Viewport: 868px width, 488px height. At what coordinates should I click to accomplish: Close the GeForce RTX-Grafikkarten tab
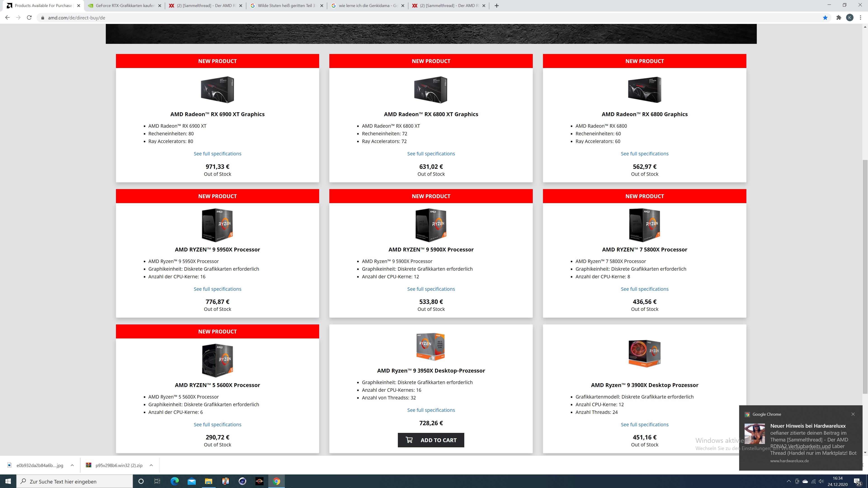(x=160, y=5)
